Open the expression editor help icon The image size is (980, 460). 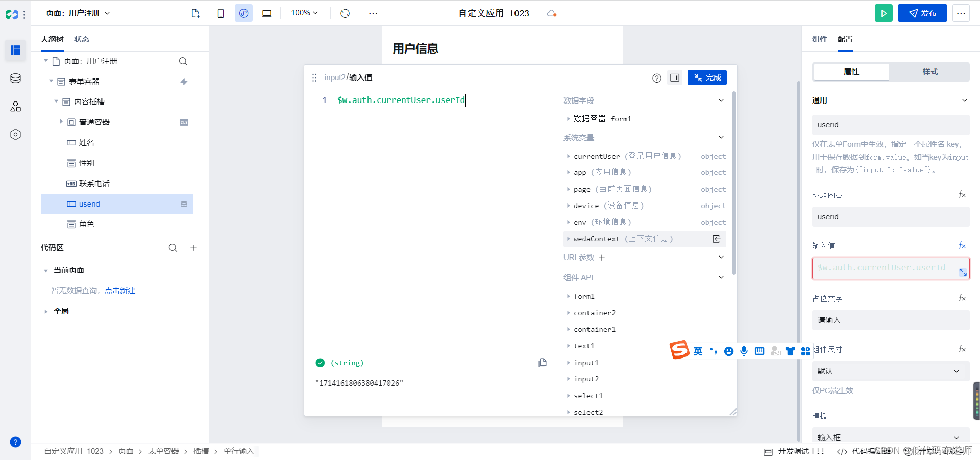coord(657,78)
